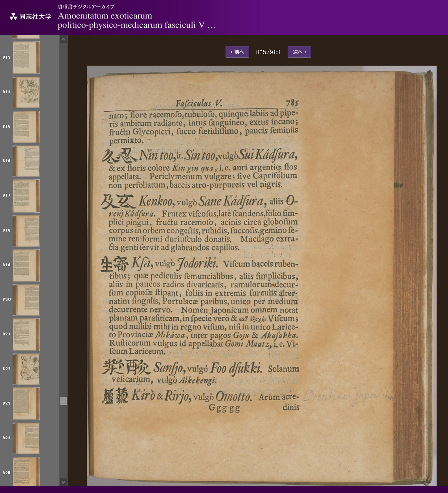
Task: Open page 818 thumbnail
Action: [26, 230]
